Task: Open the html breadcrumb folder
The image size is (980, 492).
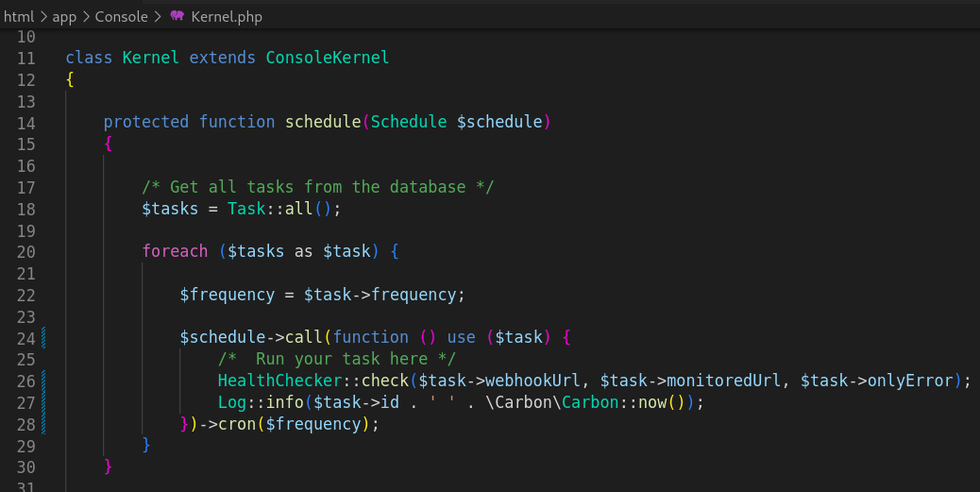Action: pyautogui.click(x=19, y=17)
